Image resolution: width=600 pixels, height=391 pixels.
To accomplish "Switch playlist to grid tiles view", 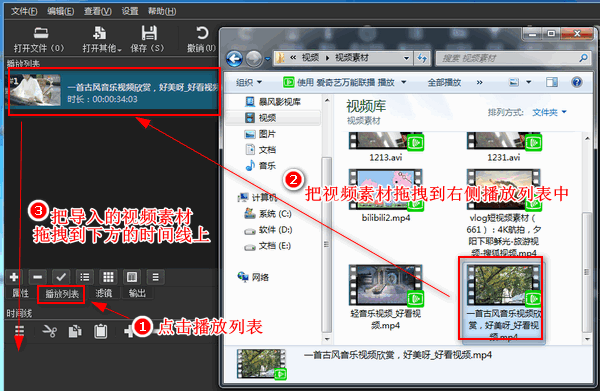I will click(x=108, y=277).
